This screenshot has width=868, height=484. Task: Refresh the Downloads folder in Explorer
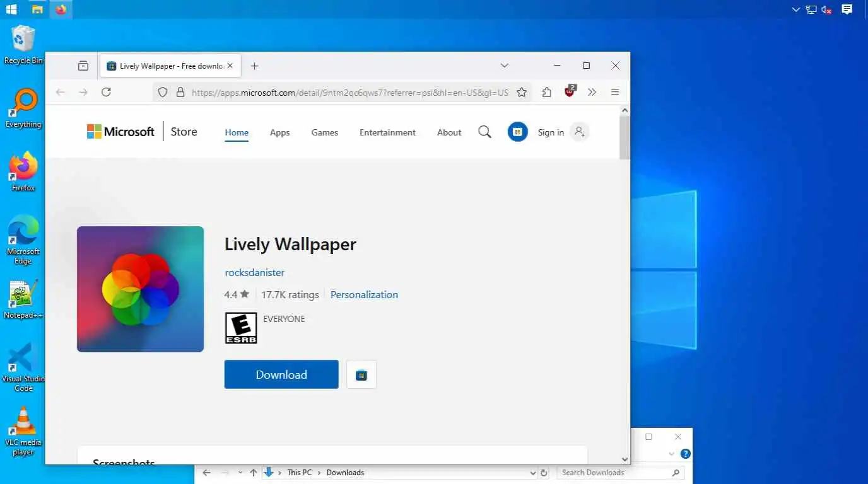click(x=544, y=473)
